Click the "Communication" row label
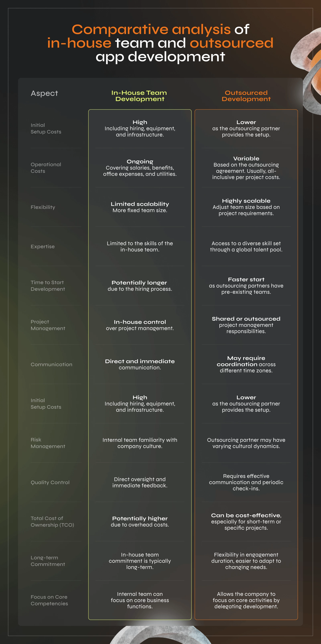 pos(51,364)
